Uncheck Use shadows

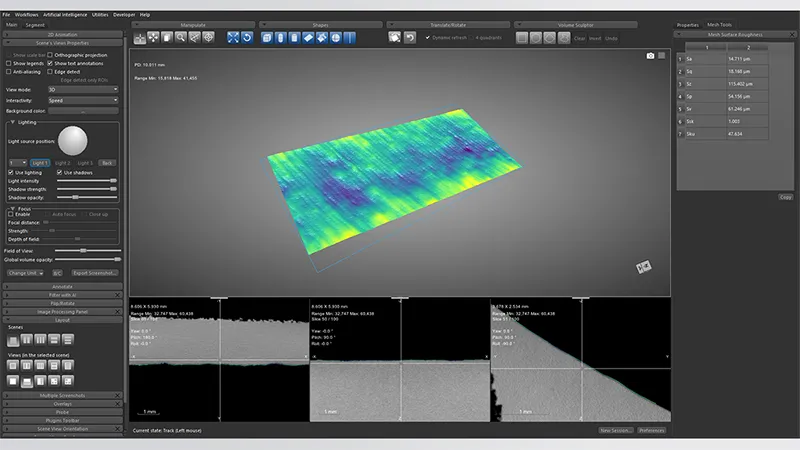tap(59, 173)
